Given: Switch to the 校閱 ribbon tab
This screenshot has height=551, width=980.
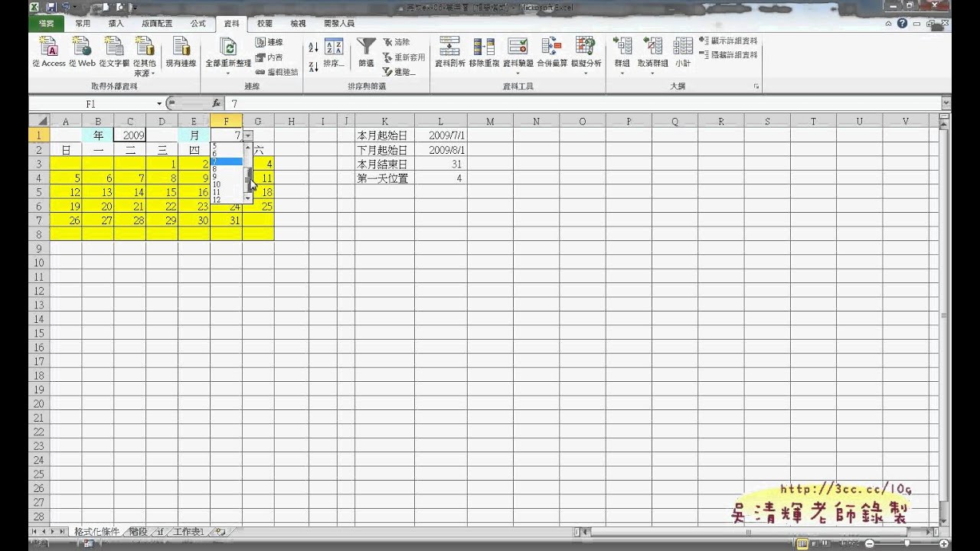Looking at the screenshot, I should click(x=265, y=24).
